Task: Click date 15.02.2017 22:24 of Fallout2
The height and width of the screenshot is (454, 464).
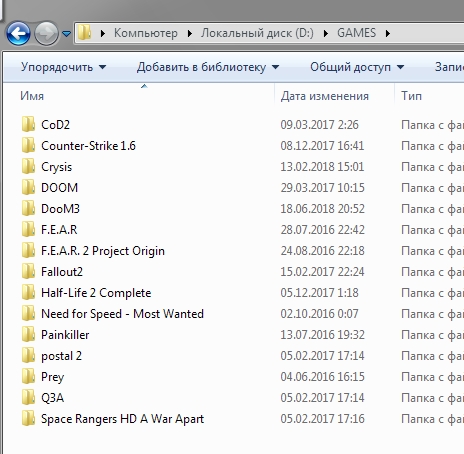Action: [x=322, y=272]
